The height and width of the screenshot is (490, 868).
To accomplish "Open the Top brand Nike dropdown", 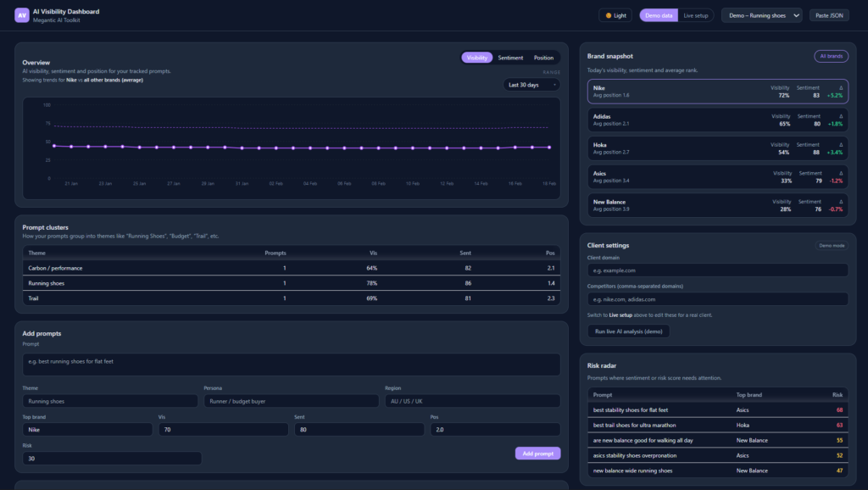I will pos(87,430).
